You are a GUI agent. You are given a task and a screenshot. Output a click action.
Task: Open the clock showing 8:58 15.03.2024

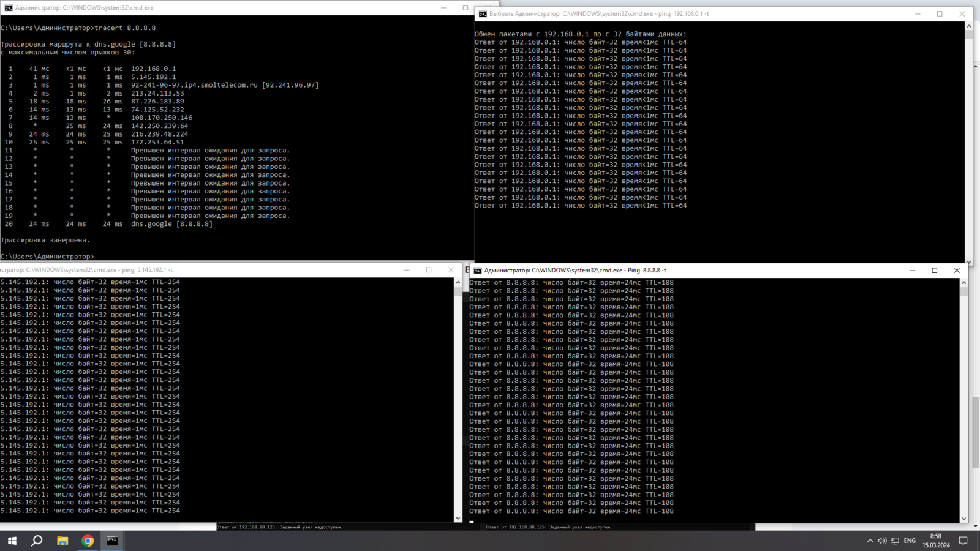pos(936,541)
